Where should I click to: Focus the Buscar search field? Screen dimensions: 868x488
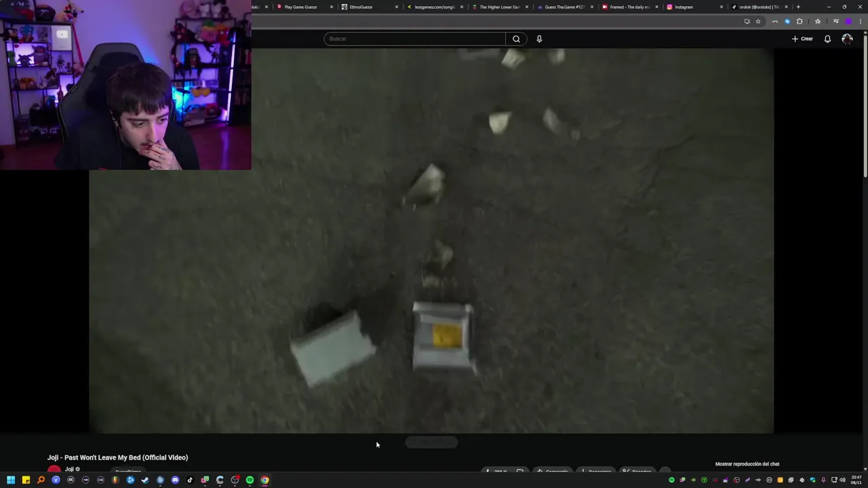(415, 39)
